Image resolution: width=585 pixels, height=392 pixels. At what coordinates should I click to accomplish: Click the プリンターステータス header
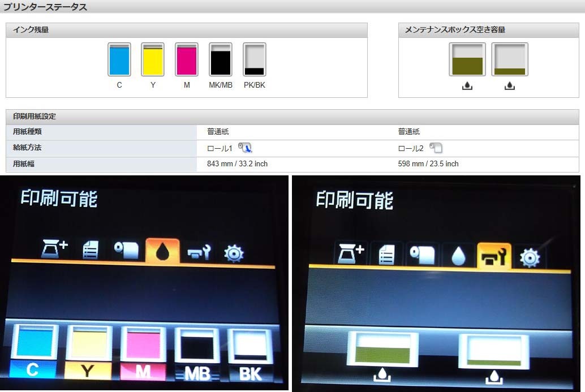coord(45,7)
